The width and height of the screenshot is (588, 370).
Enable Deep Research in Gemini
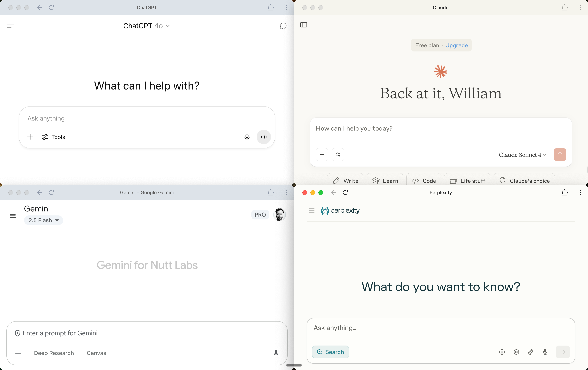click(54, 353)
